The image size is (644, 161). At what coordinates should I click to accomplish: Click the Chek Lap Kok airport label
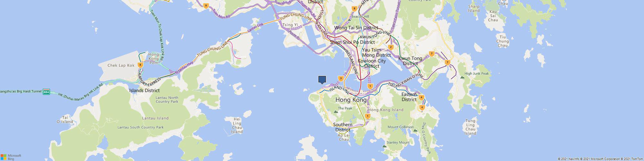(121, 65)
